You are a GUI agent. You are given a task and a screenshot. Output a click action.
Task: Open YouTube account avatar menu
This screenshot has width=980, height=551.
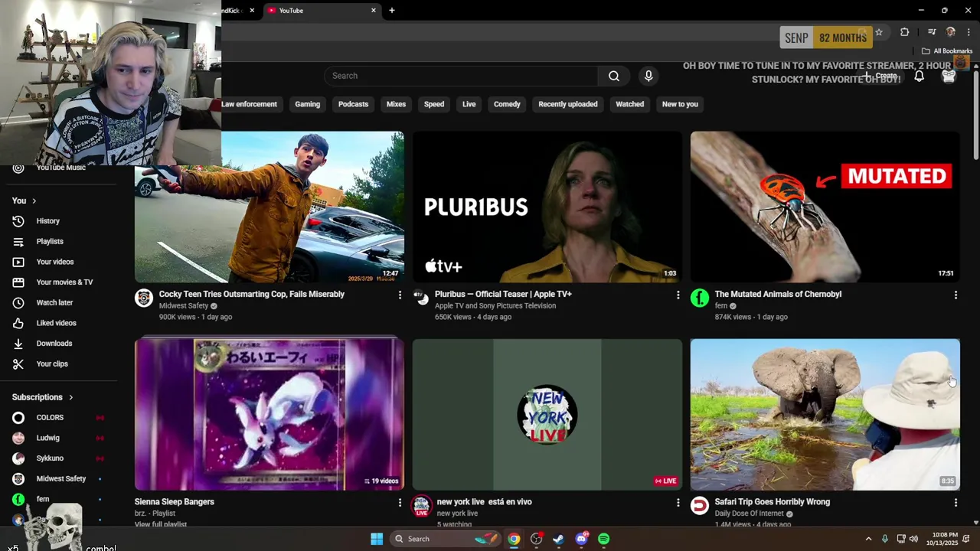(949, 76)
